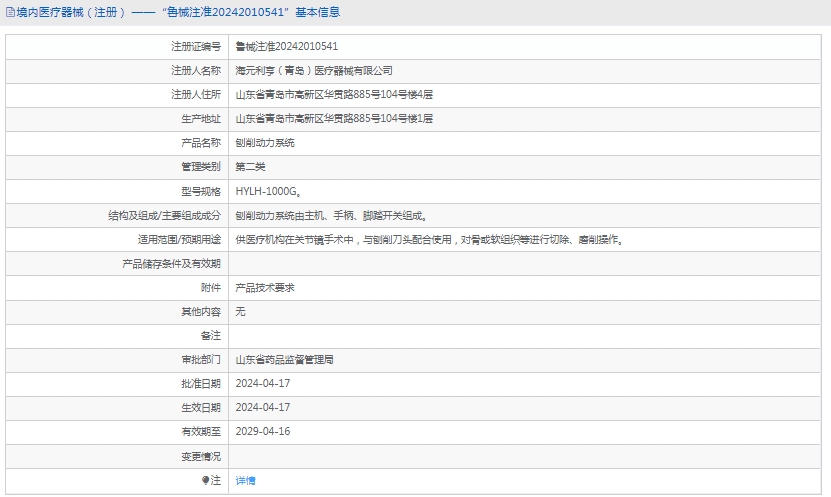Click the document icon beside the page title
831x497 pixels.
[x=10, y=12]
